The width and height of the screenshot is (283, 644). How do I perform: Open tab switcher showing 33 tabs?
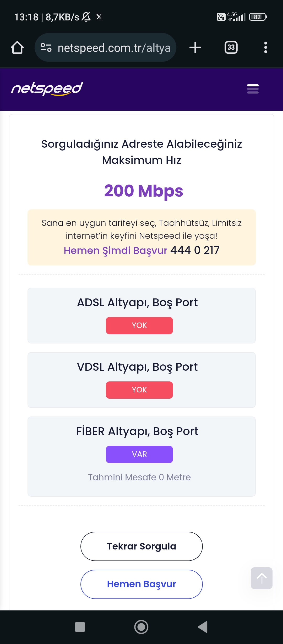231,48
